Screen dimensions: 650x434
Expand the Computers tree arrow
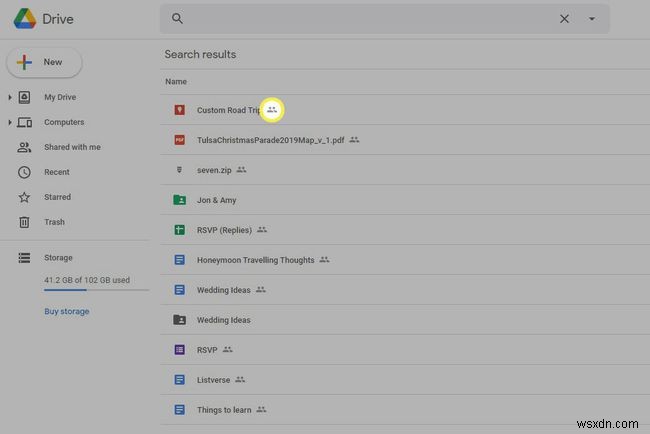coord(10,122)
